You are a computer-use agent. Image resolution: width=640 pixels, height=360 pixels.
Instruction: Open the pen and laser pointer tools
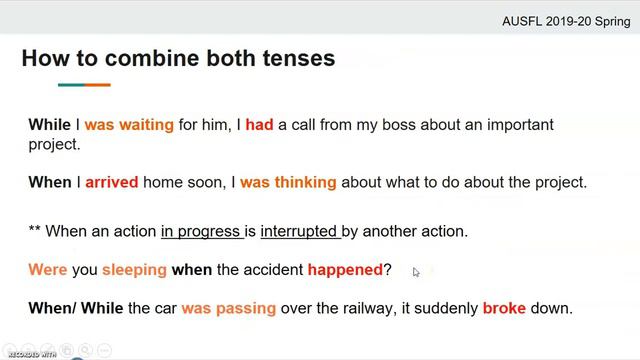pos(47,350)
